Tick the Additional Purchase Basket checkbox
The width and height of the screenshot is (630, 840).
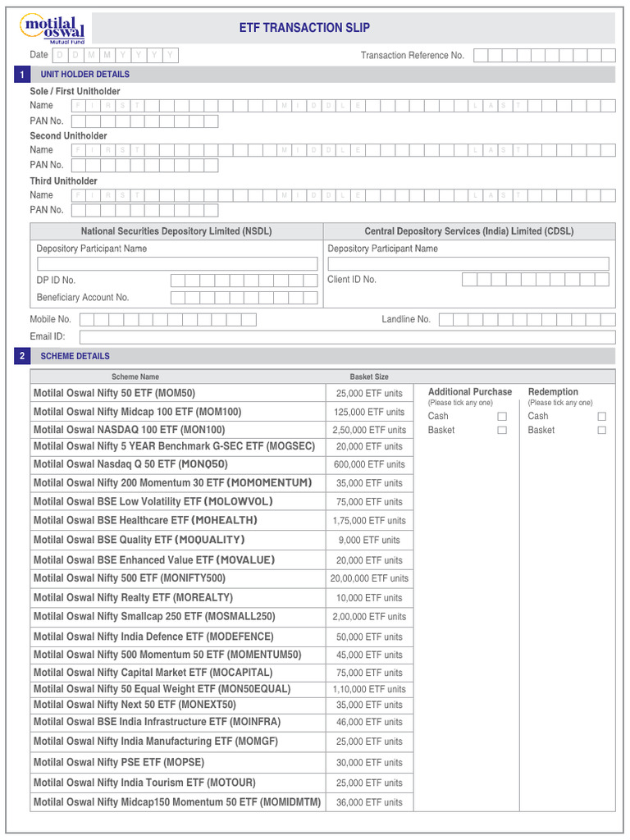point(502,430)
